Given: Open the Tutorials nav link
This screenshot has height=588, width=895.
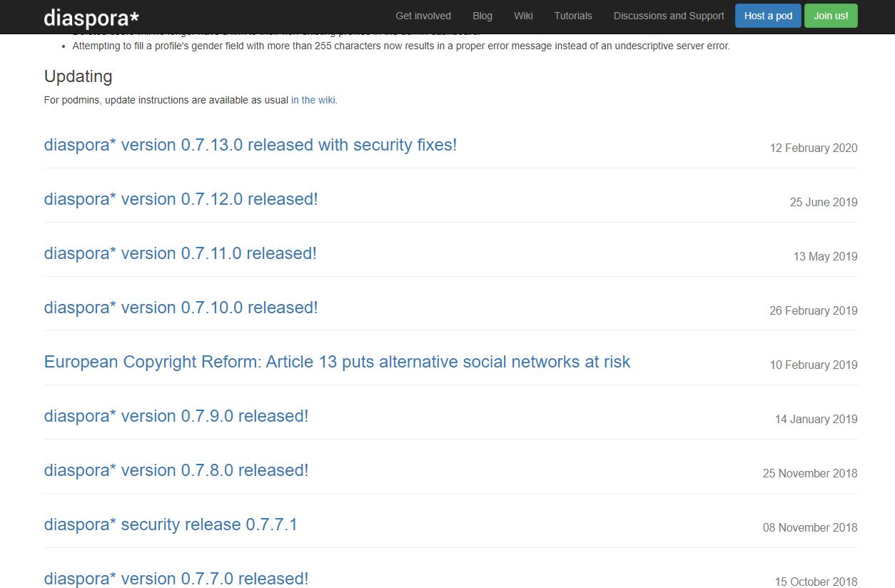Looking at the screenshot, I should pyautogui.click(x=573, y=16).
